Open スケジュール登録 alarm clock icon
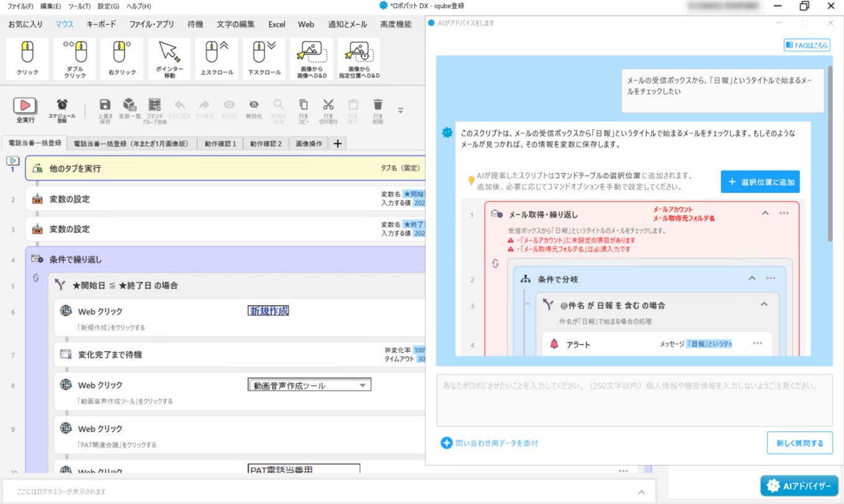844x504 pixels. 62,110
